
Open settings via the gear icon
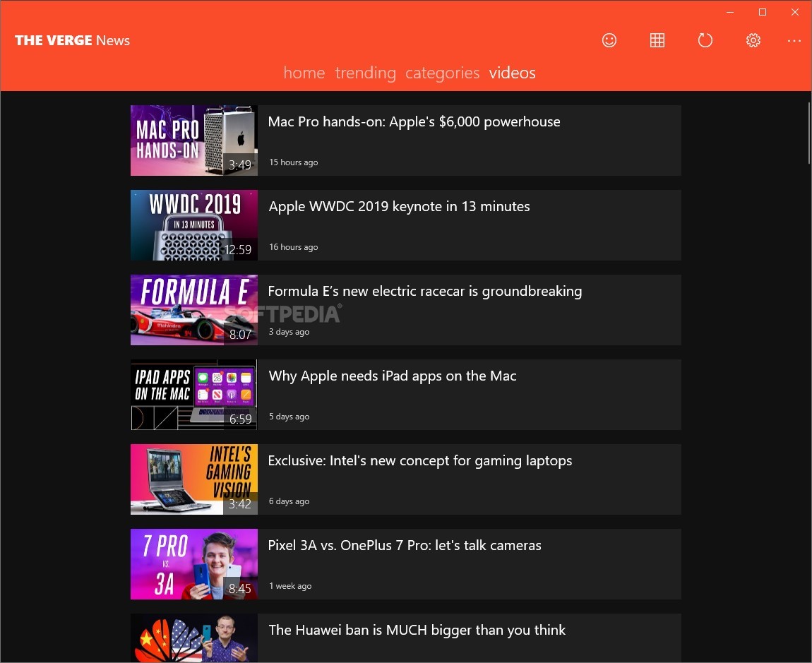[753, 40]
